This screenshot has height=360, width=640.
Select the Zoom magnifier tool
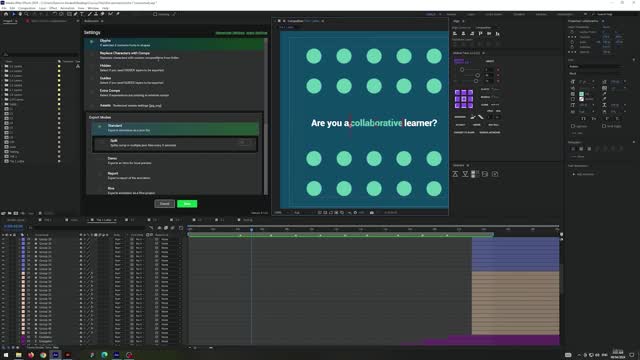[x=27, y=14]
